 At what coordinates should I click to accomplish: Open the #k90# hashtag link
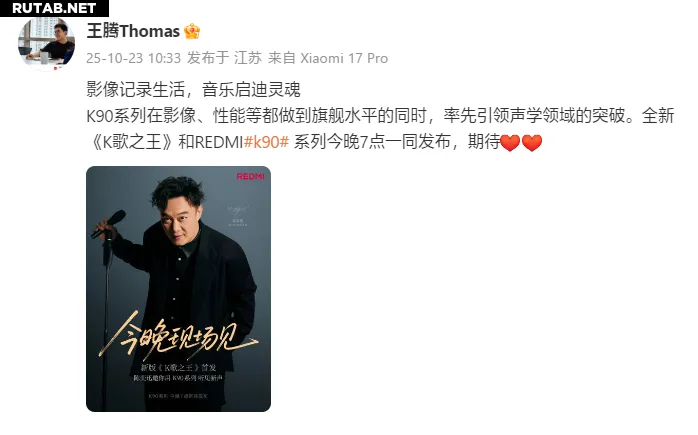click(x=267, y=142)
